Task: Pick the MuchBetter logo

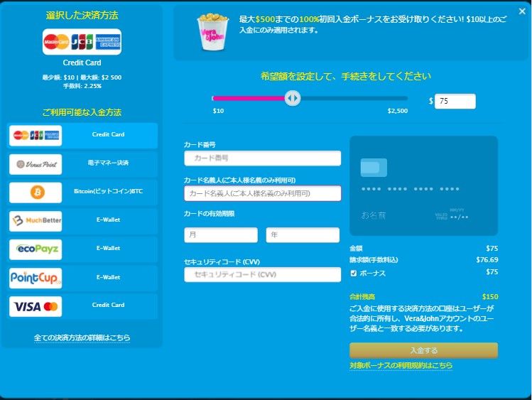Action: coord(36,221)
